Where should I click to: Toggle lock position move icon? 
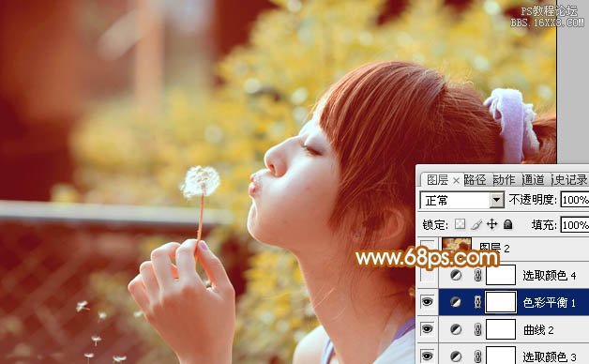click(491, 224)
